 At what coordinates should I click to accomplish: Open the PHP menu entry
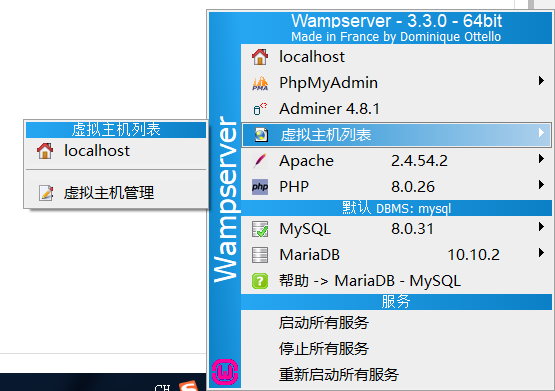pos(396,187)
